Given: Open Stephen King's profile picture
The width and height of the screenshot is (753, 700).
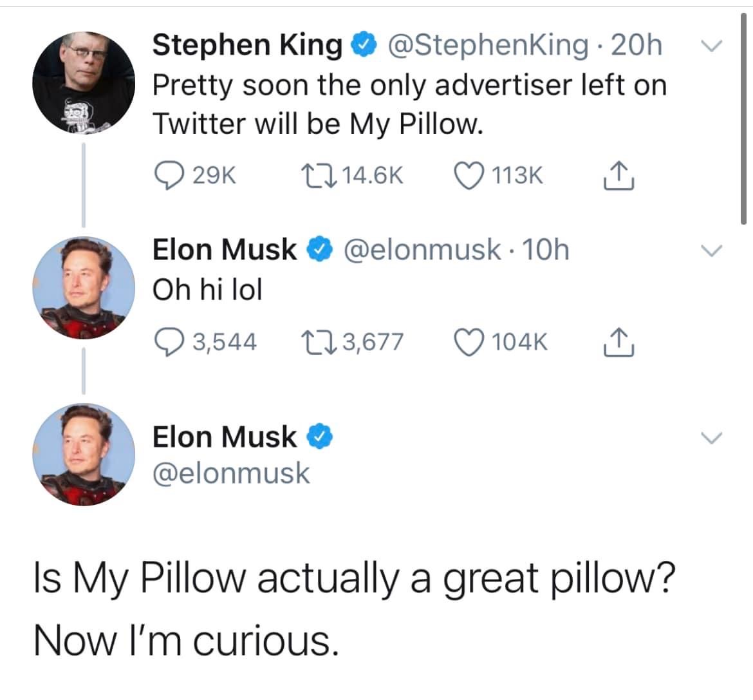Looking at the screenshot, I should coord(84,83).
